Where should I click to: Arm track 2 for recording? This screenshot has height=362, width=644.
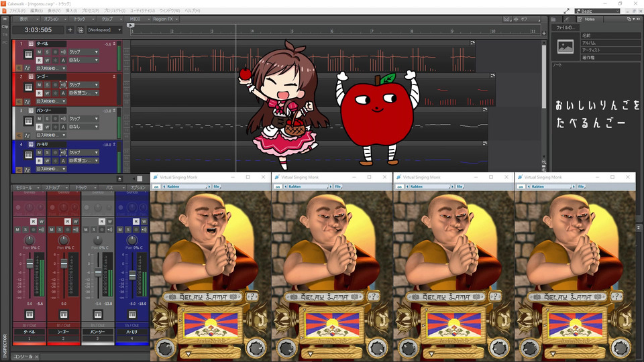[55, 85]
